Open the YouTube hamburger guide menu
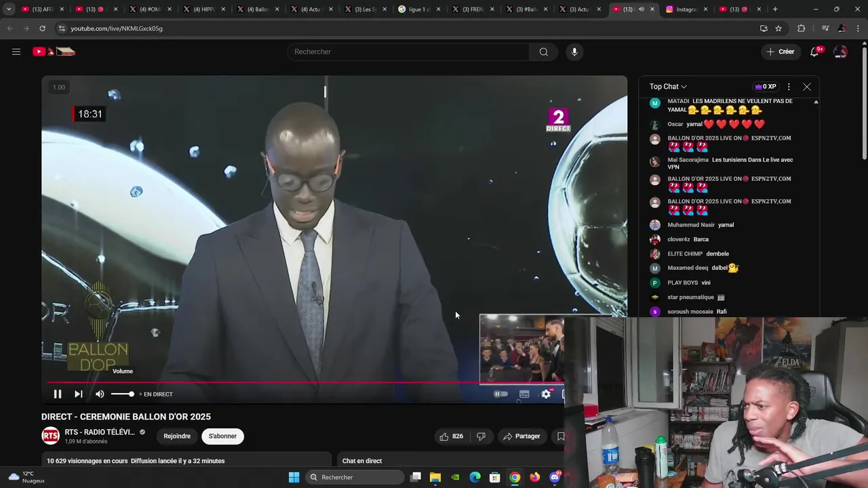 point(16,52)
